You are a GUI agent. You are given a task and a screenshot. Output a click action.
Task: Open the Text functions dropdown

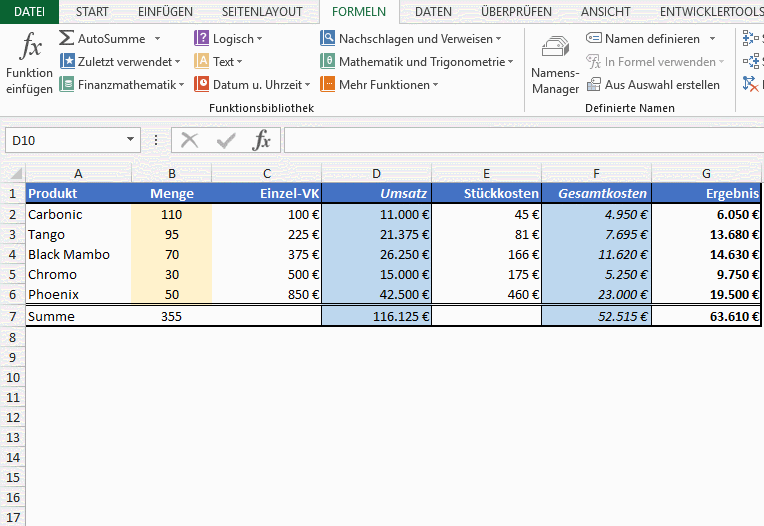(x=244, y=62)
